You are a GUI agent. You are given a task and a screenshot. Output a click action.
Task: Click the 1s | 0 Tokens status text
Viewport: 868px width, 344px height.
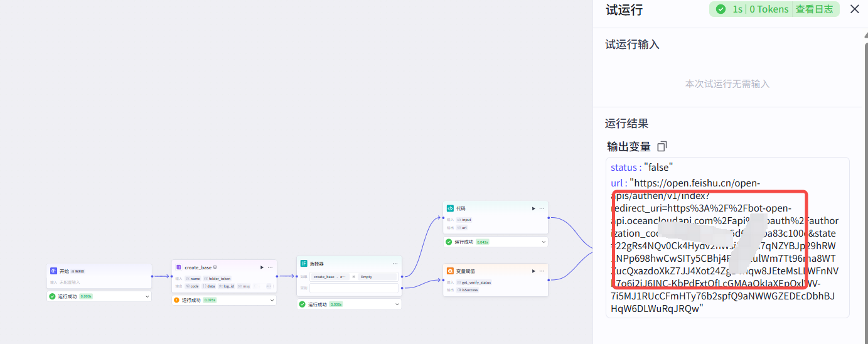tap(761, 9)
